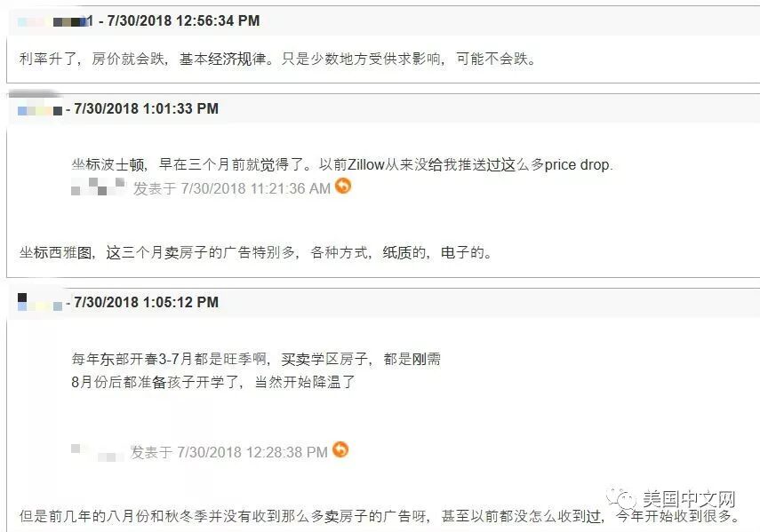The height and width of the screenshot is (532, 760).
Task: Click the WeChat logo in the 美国中文网 watermark
Action: coord(621,498)
